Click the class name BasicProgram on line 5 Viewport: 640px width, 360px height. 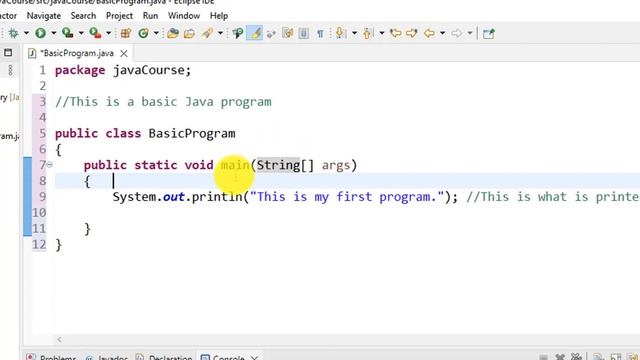(x=192, y=133)
